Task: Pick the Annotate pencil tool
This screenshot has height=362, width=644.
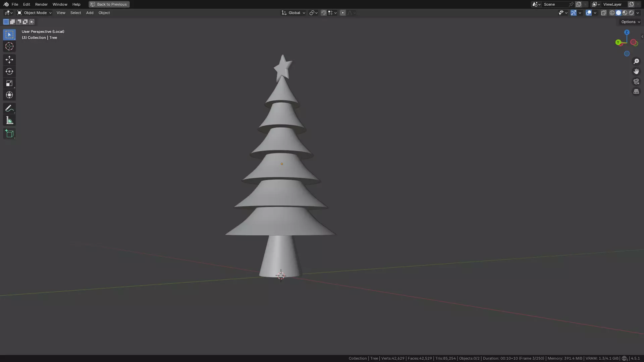Action: pos(9,108)
